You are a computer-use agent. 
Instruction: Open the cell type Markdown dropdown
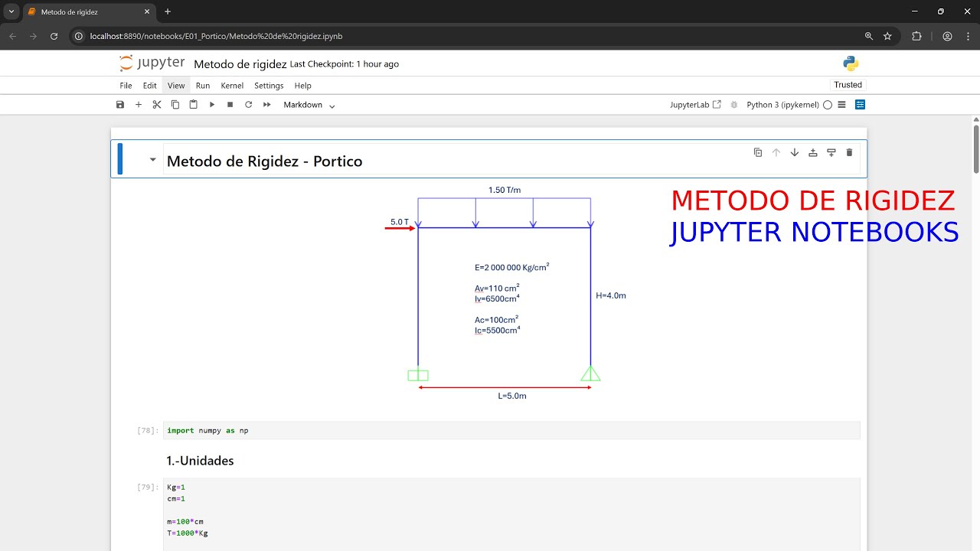[309, 105]
